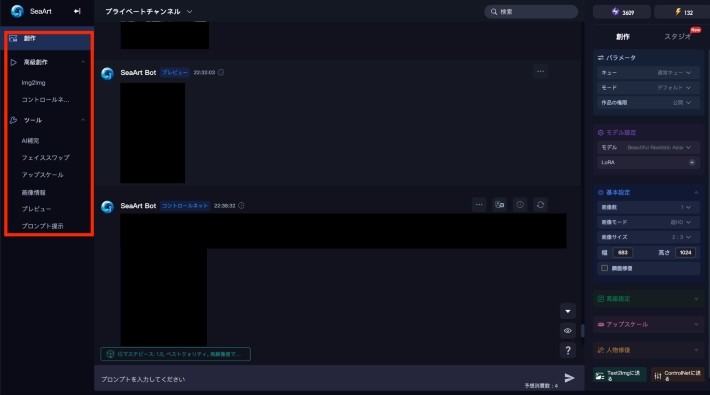710x395 pixels.
Task: Open Img2img in the sidebar
Action: (34, 83)
